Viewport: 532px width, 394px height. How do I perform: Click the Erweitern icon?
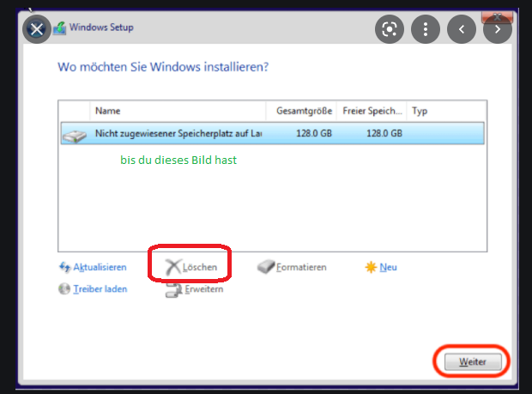(173, 290)
